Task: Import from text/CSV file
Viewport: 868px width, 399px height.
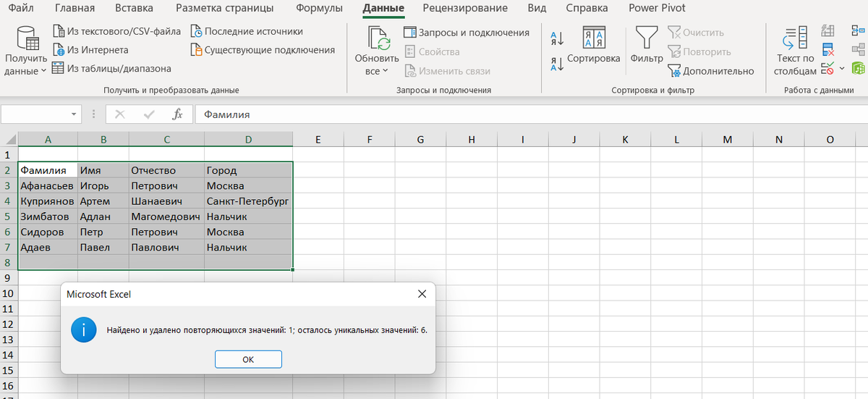Action: pyautogui.click(x=116, y=31)
